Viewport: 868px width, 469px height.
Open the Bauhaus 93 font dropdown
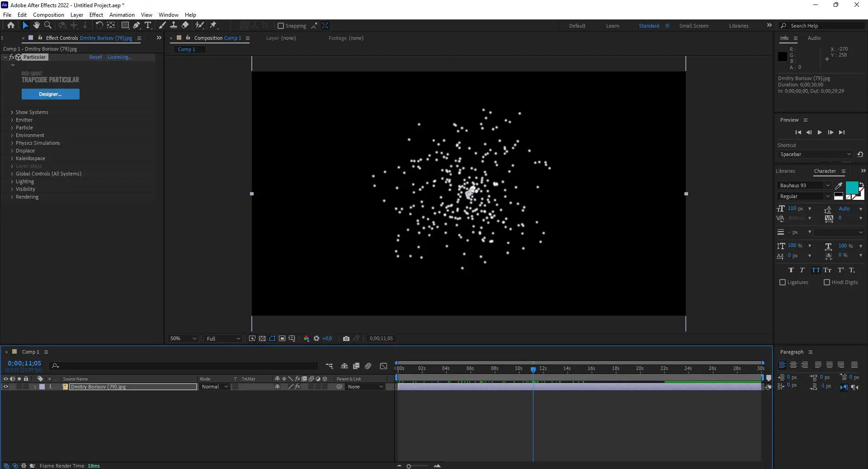click(805, 185)
